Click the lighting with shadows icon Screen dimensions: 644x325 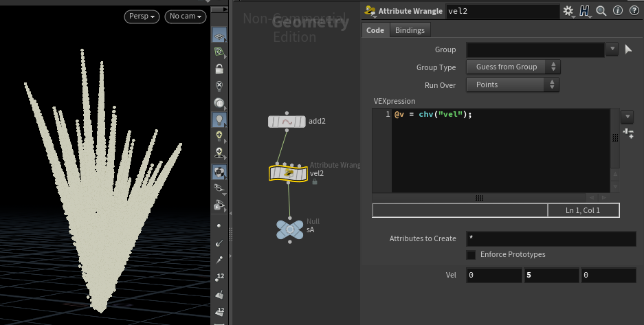pyautogui.click(x=219, y=153)
